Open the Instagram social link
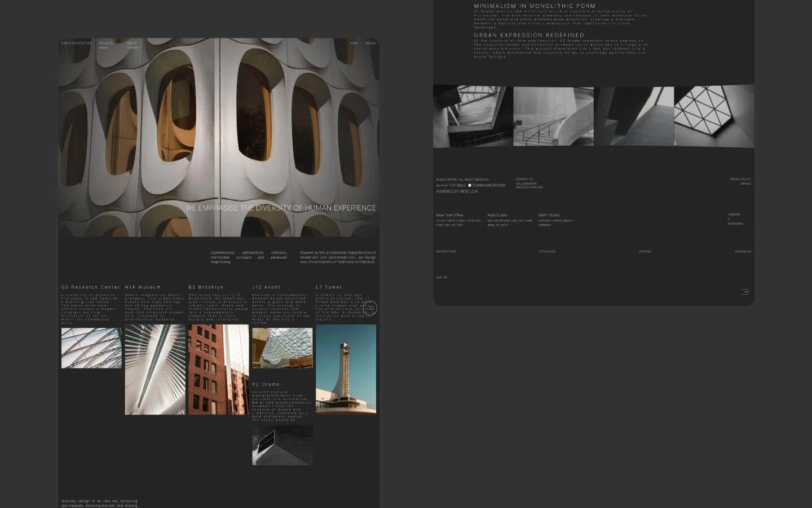 [x=735, y=224]
